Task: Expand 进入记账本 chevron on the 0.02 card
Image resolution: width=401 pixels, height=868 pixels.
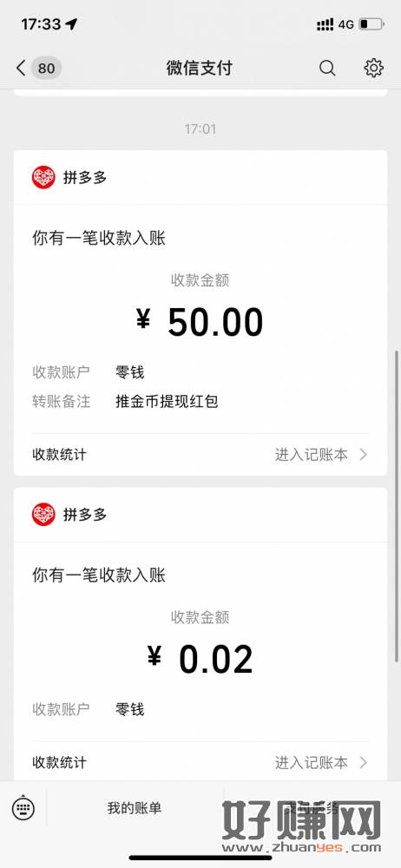Action: pyautogui.click(x=364, y=762)
